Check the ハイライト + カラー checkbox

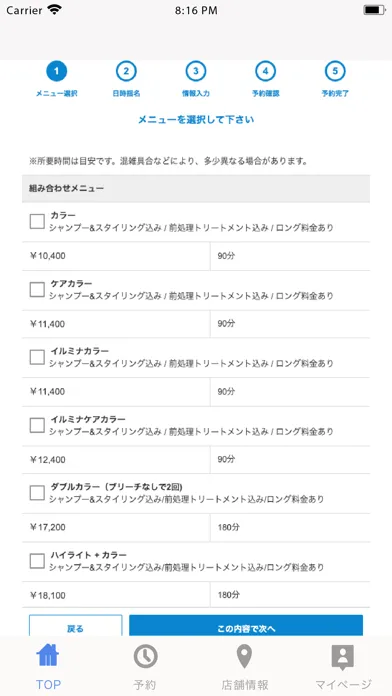click(37, 561)
